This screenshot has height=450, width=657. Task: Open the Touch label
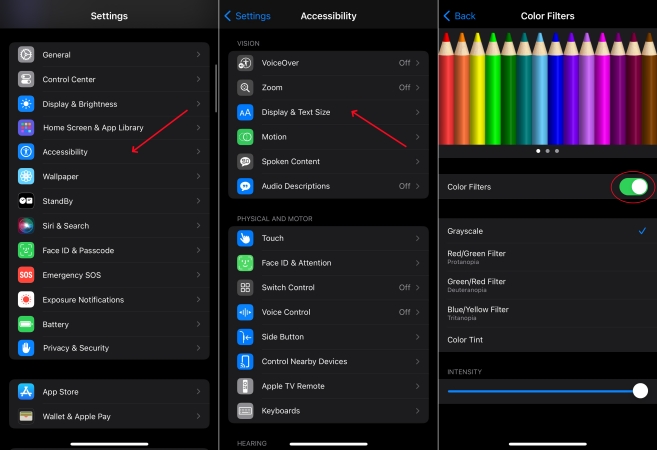pos(272,238)
